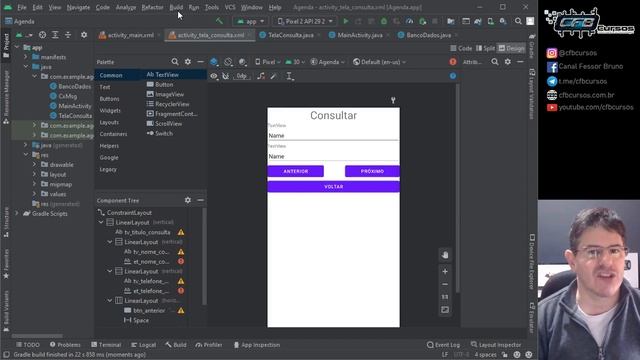This screenshot has width=640, height=360.
Task: Switch to TelaConsulta.java tab
Action: tap(290, 35)
